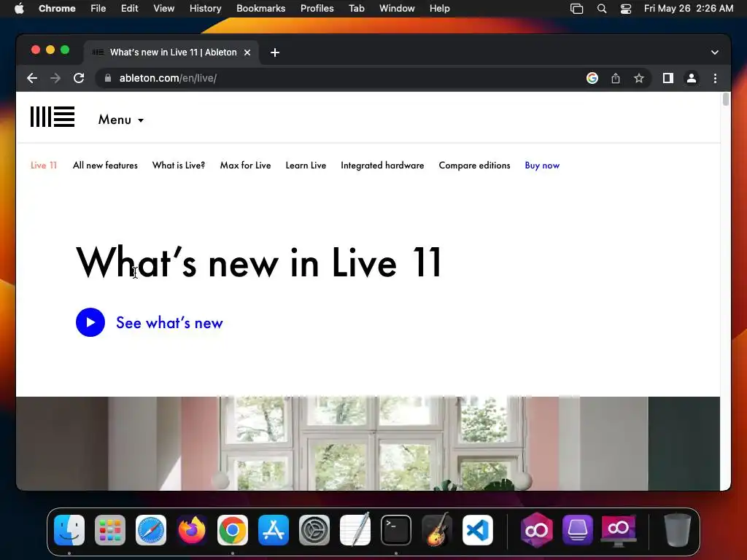Open the History menu
This screenshot has height=560, width=747.
[205, 9]
